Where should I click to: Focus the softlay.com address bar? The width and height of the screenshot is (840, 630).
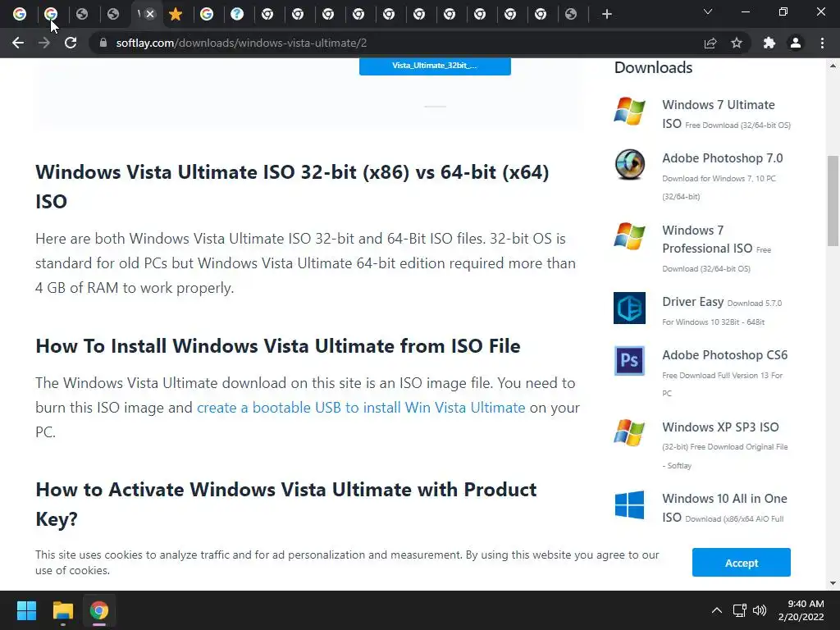396,43
